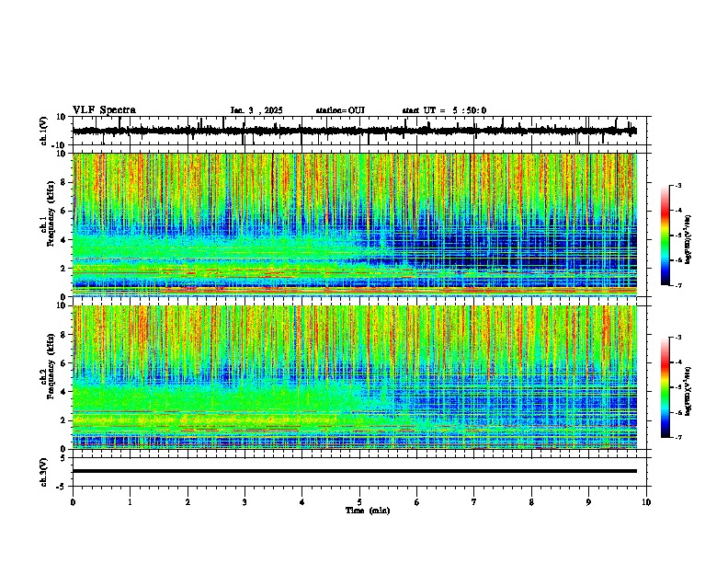Click the ch.2 frequency axis tick "2"

(x=63, y=420)
